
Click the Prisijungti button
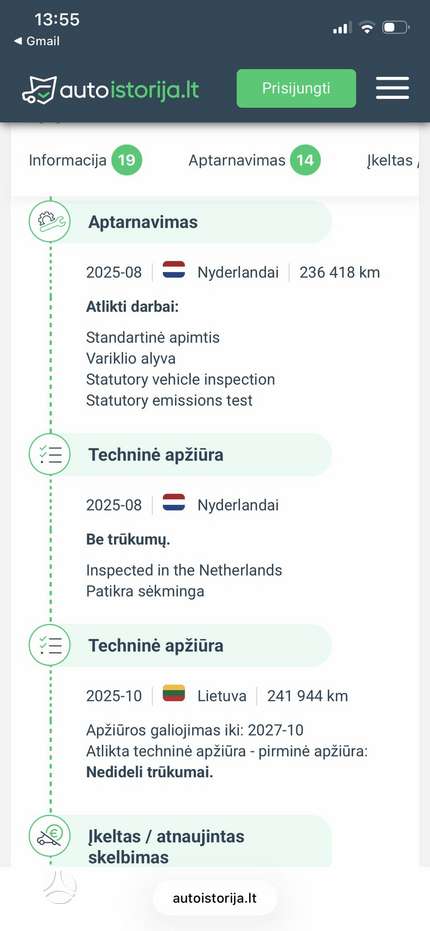click(296, 88)
